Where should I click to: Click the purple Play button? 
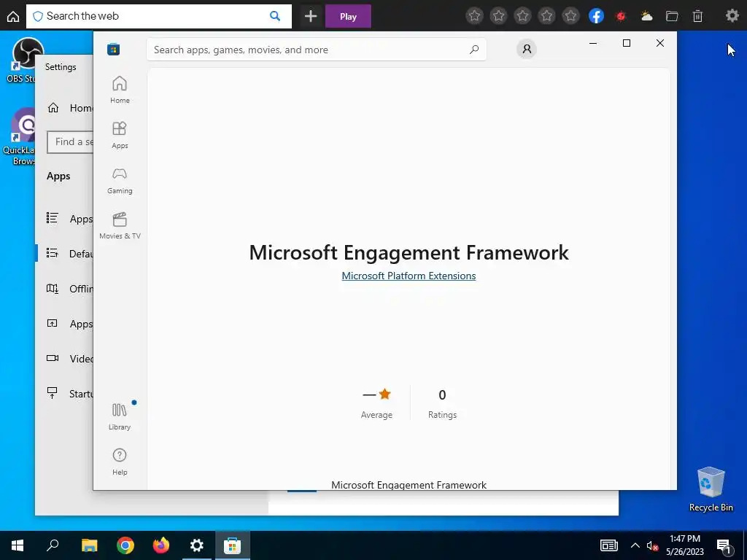(x=348, y=16)
